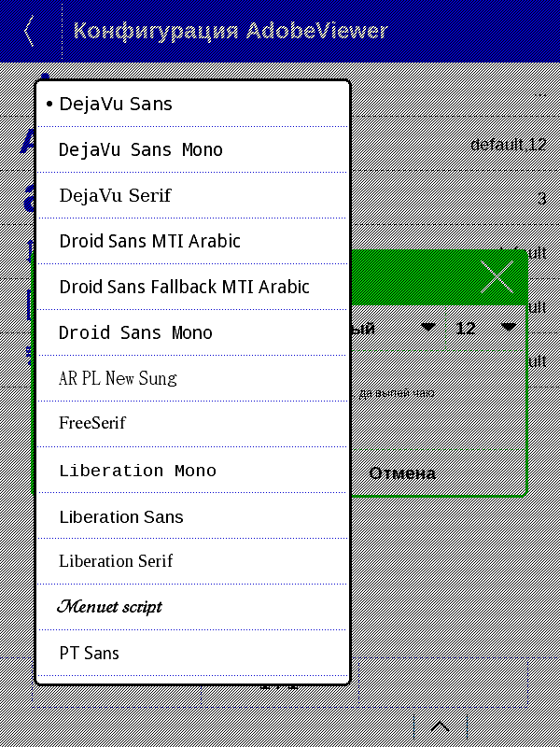Open the font size 12 dropdown
Screen dimensions: 560x747
tap(485, 328)
